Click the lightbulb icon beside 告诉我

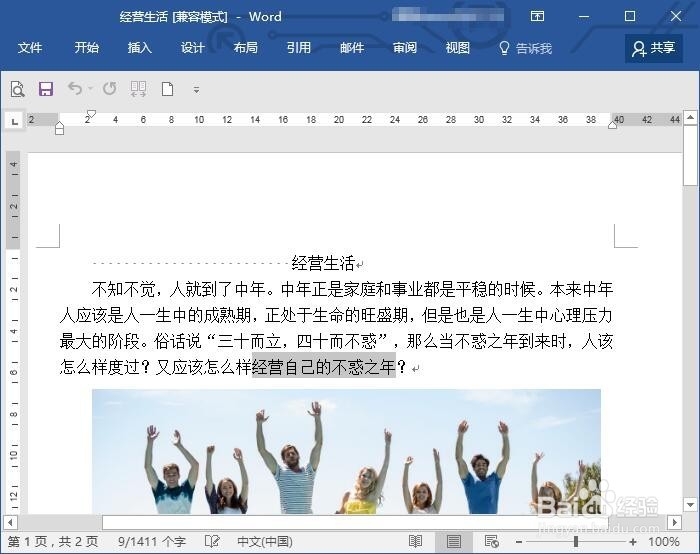coord(504,48)
